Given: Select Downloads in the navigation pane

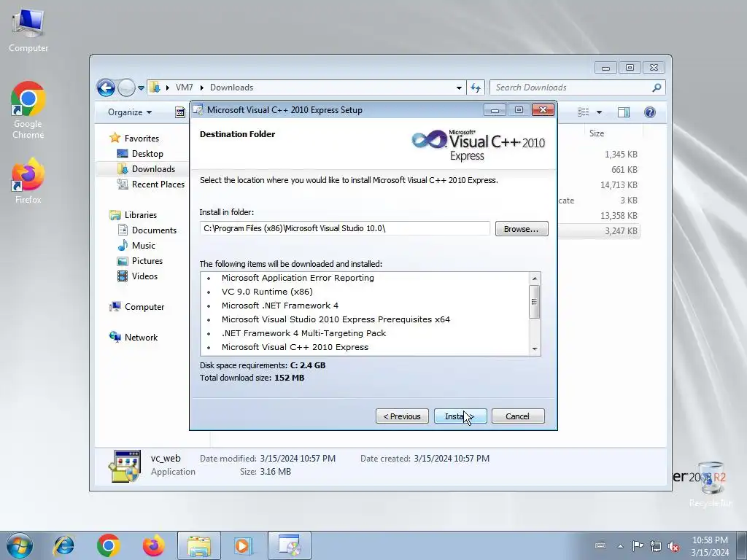Looking at the screenshot, I should click(153, 169).
